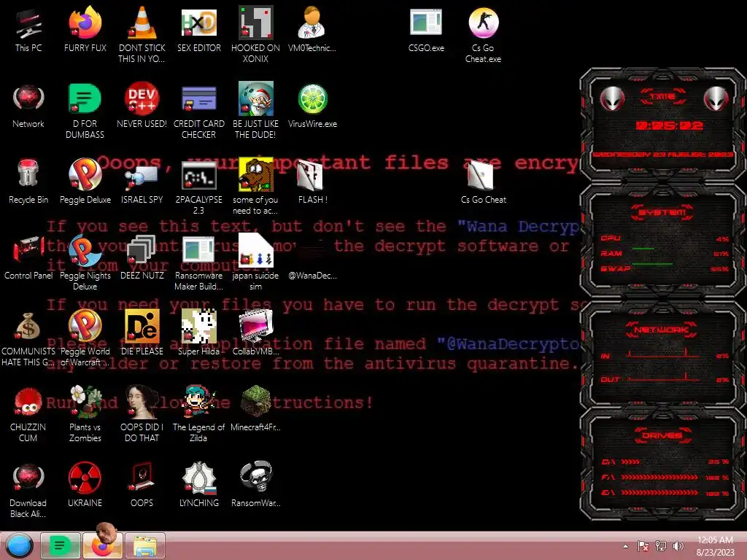Click the Action Center flag tray icon

[643, 546]
